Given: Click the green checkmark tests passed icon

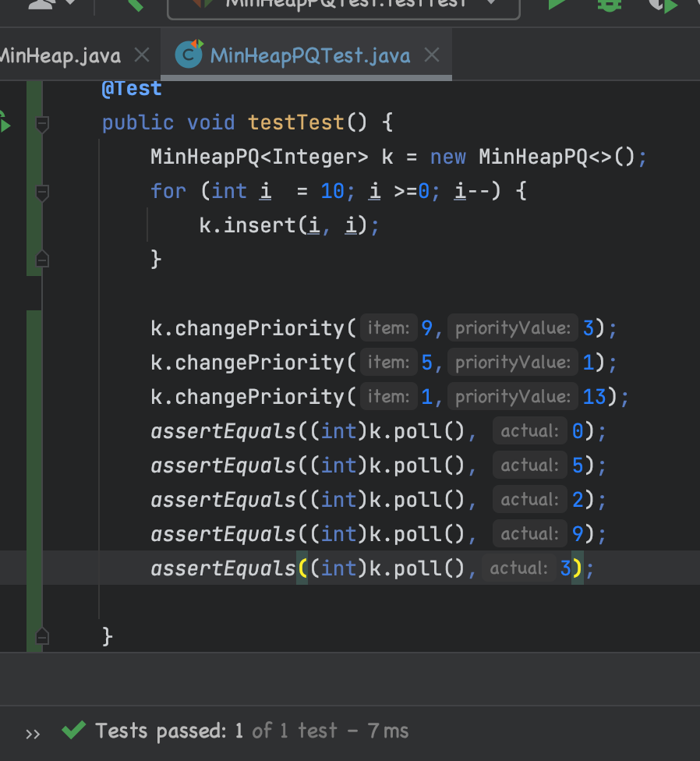Looking at the screenshot, I should point(73,731).
